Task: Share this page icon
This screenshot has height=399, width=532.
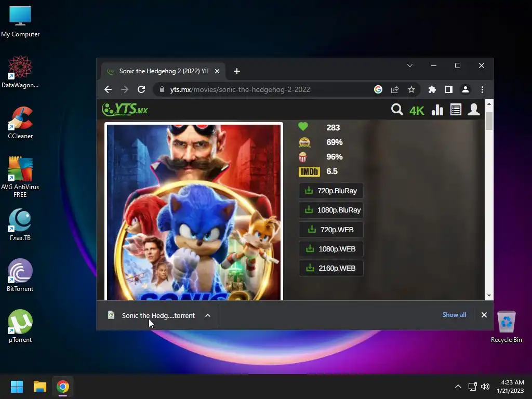Action: pyautogui.click(x=395, y=89)
